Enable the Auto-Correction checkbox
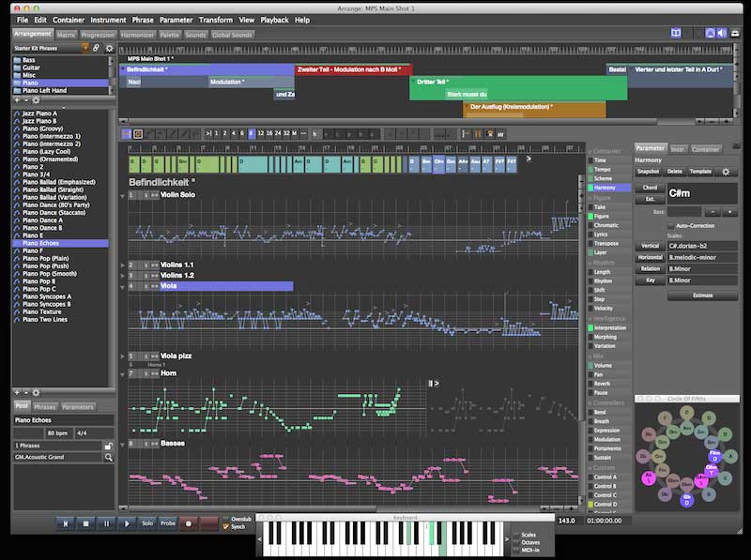This screenshot has height=560, width=751. click(x=670, y=226)
